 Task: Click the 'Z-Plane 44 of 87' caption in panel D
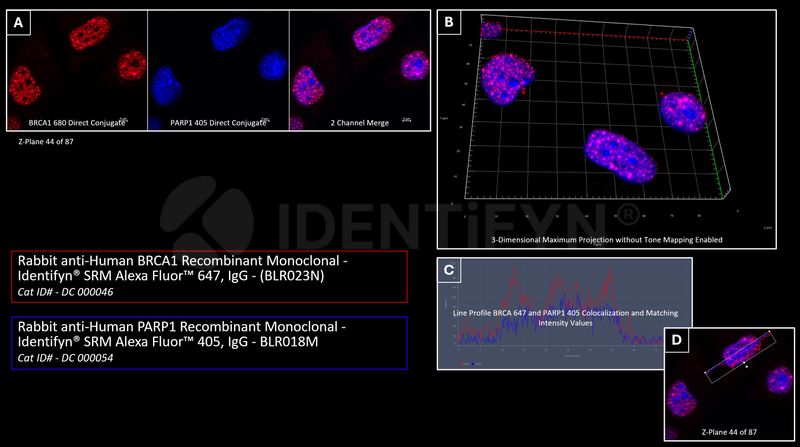click(729, 432)
